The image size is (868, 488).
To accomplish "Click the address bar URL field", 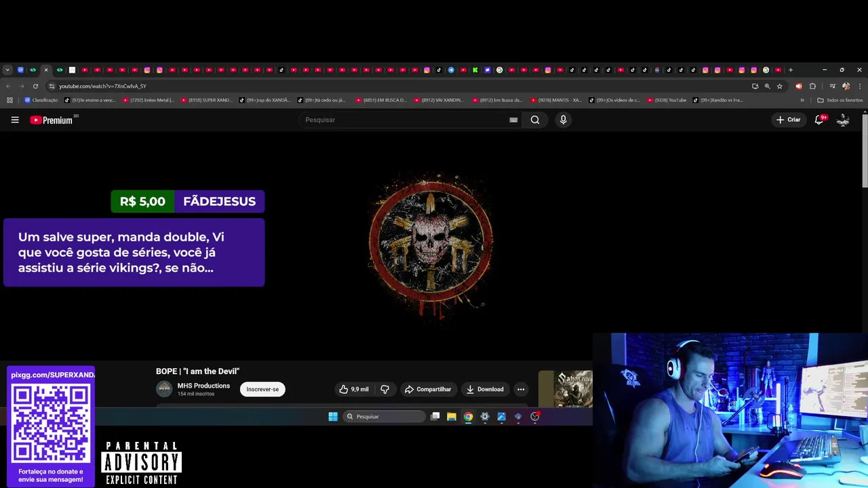I will [x=400, y=86].
